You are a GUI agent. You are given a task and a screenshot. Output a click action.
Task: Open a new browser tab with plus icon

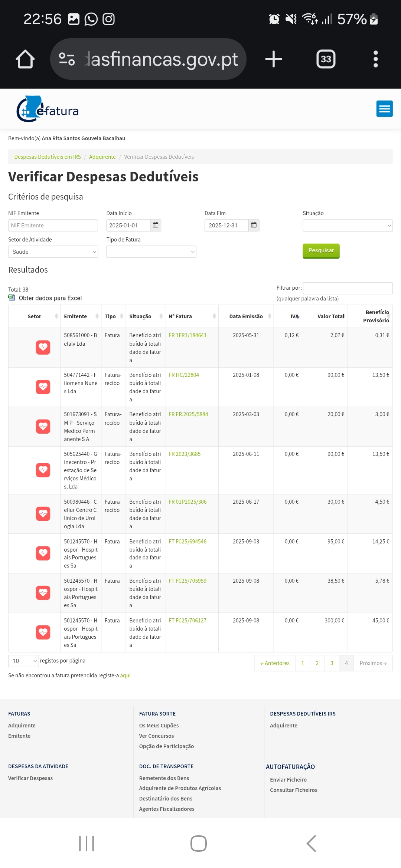coord(274,59)
